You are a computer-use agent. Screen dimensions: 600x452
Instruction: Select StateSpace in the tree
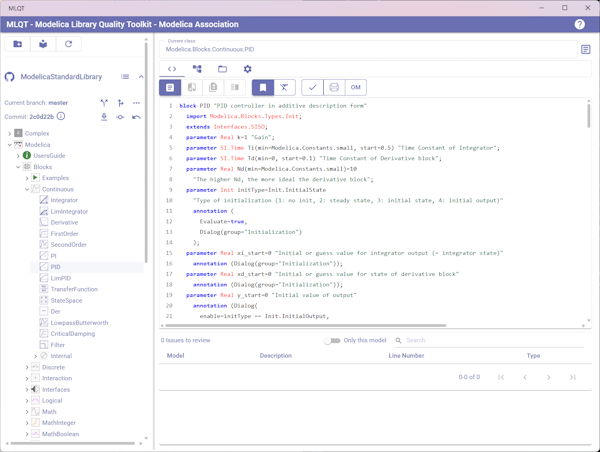66,300
